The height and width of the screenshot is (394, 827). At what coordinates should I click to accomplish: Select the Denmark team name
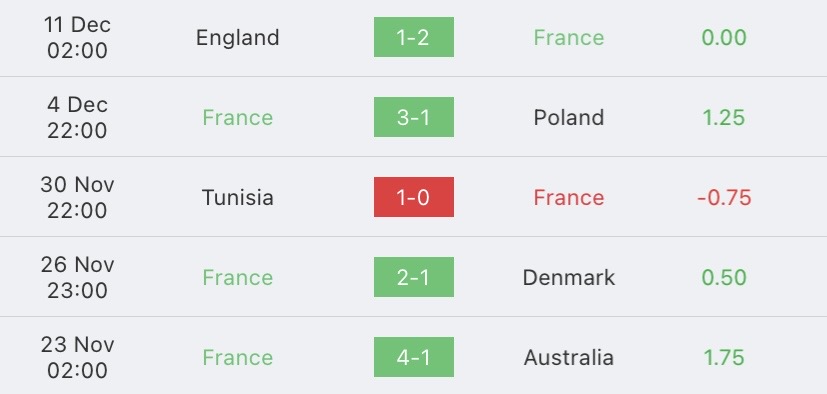[x=569, y=277]
